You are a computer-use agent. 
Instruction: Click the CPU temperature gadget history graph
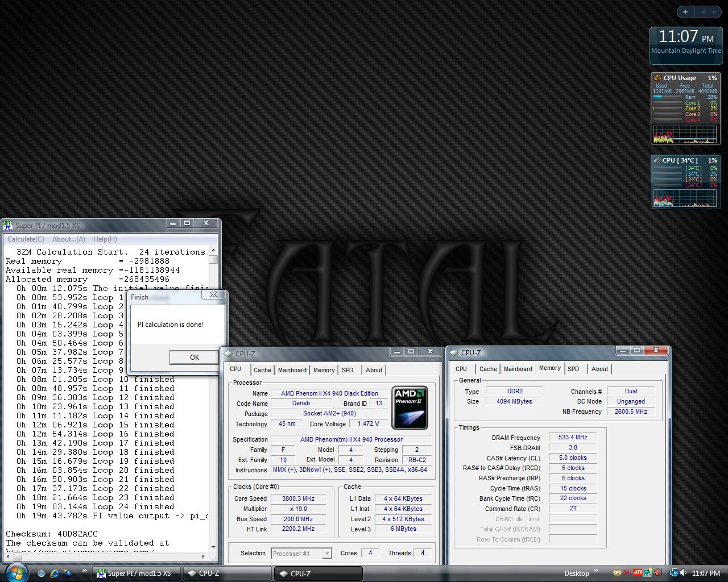685,197
